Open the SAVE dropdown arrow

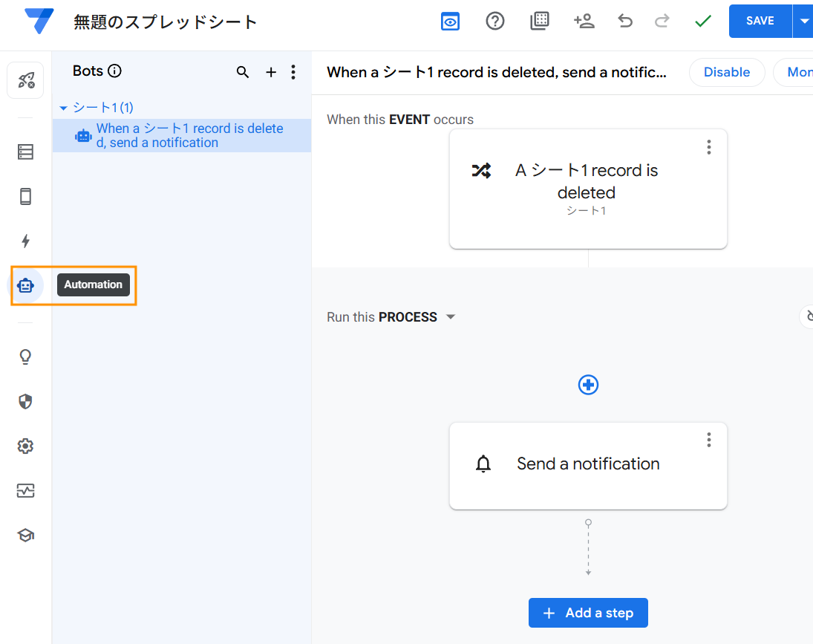804,22
